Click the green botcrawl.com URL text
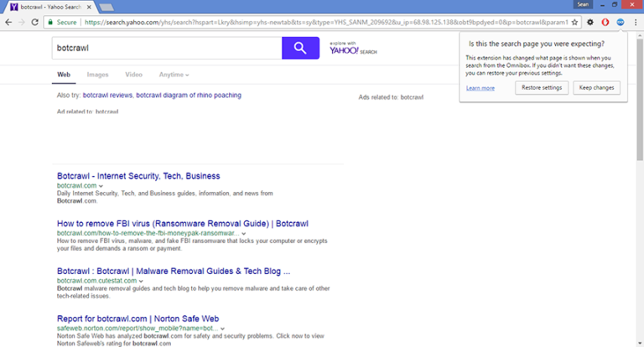The image size is (644, 347). click(x=77, y=185)
